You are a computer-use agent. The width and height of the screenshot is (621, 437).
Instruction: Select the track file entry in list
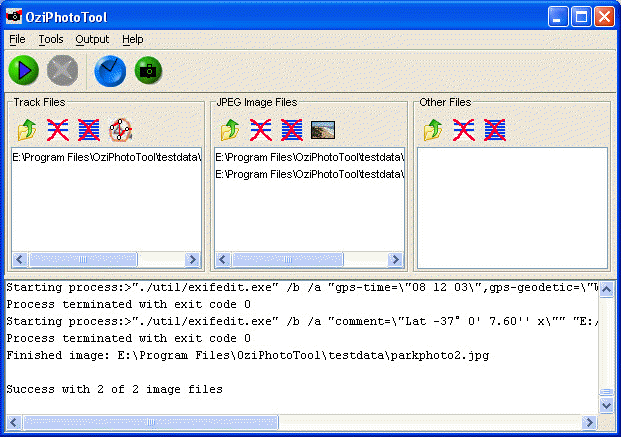[106, 157]
